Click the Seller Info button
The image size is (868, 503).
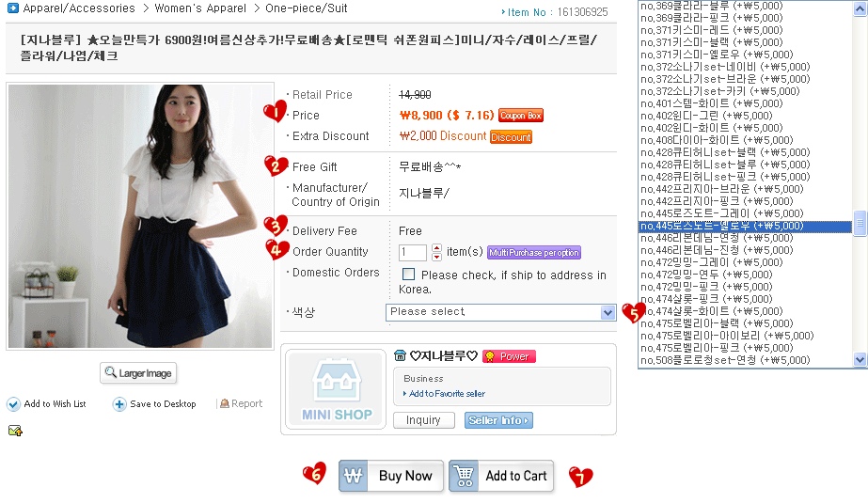[498, 420]
